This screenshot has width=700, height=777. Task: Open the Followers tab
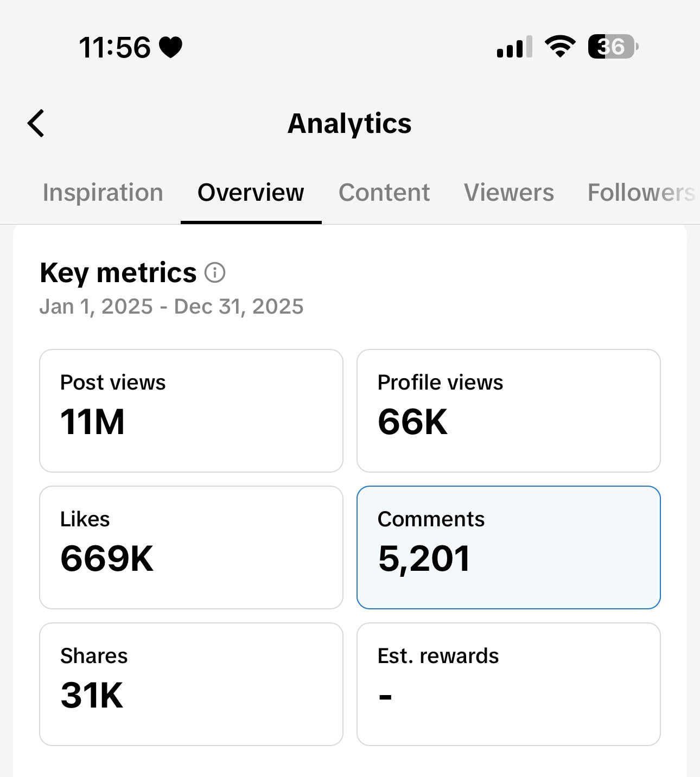tap(639, 193)
